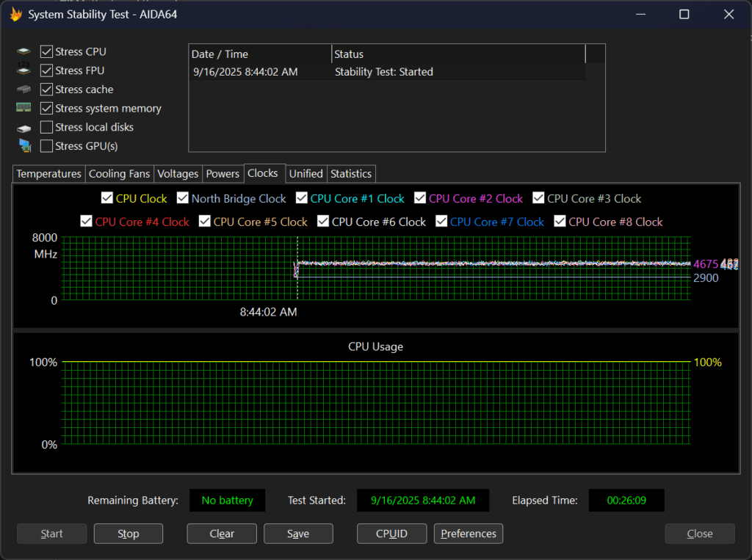The width and height of the screenshot is (752, 560).
Task: Toggle the CPU Core #1 Clock checkbox
Action: [x=301, y=198]
